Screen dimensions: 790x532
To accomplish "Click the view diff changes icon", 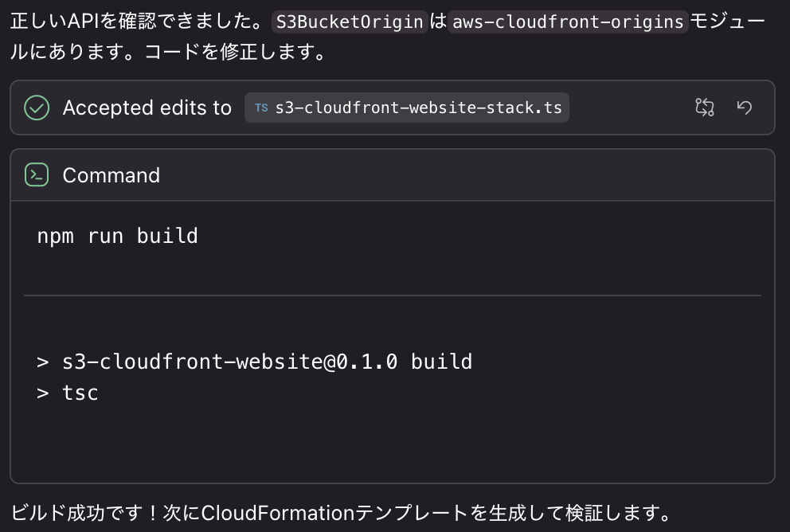I will tap(704, 108).
